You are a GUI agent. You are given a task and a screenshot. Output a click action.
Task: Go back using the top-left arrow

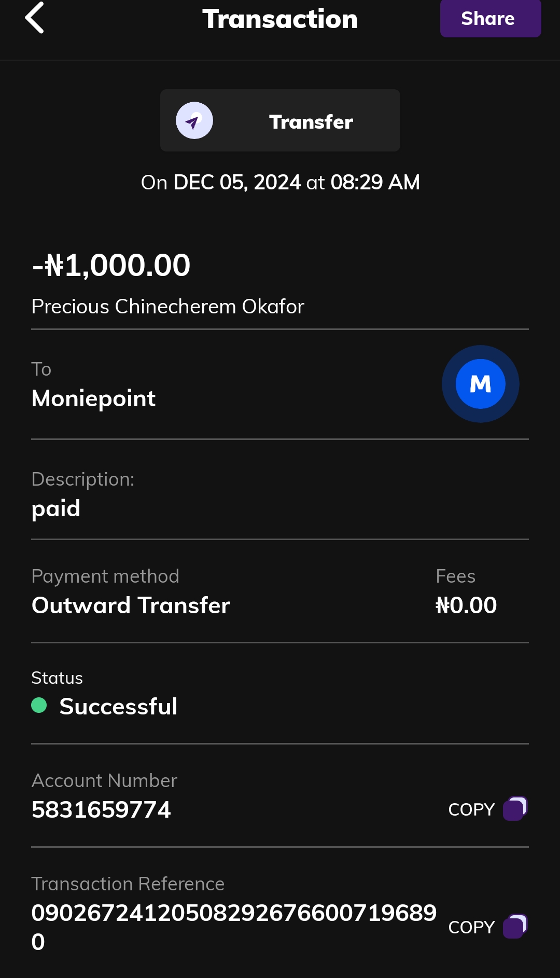pos(34,18)
